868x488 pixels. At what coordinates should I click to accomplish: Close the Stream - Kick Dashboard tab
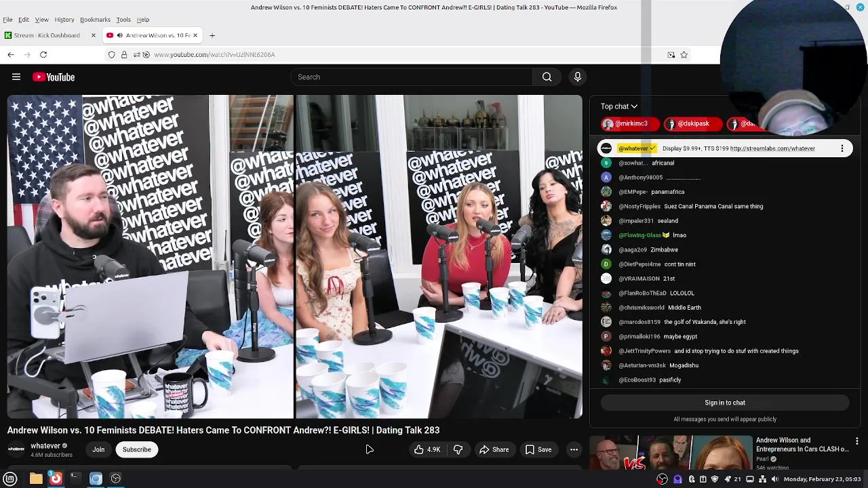(x=94, y=35)
